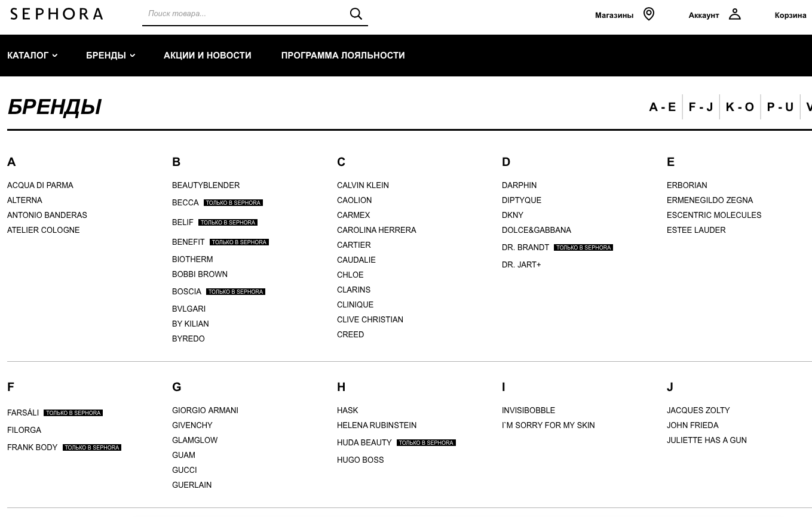
Task: Open the Корзина link
Action: tap(790, 16)
